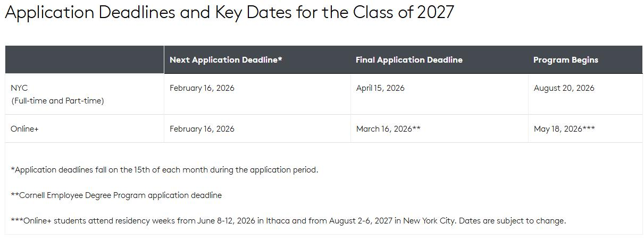
Task: Click the empty top-left header cell
Action: coord(85,59)
